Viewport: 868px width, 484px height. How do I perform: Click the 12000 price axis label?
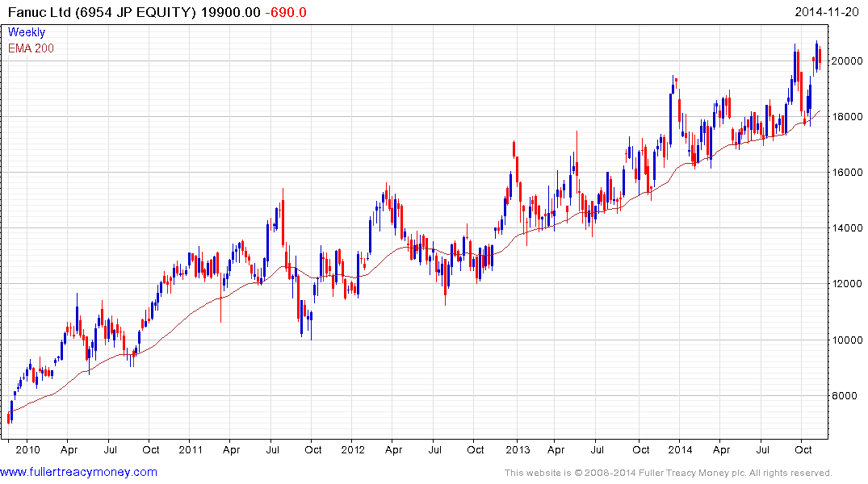click(x=847, y=284)
